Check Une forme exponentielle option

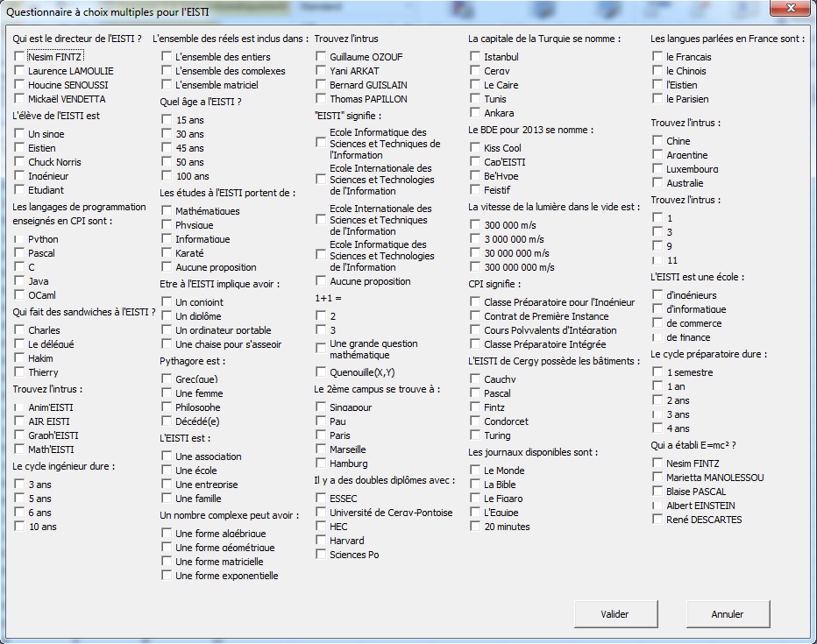(167, 576)
